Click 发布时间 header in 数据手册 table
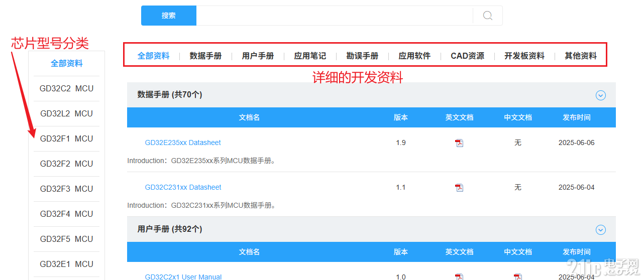This screenshot has width=644, height=280. [x=577, y=117]
